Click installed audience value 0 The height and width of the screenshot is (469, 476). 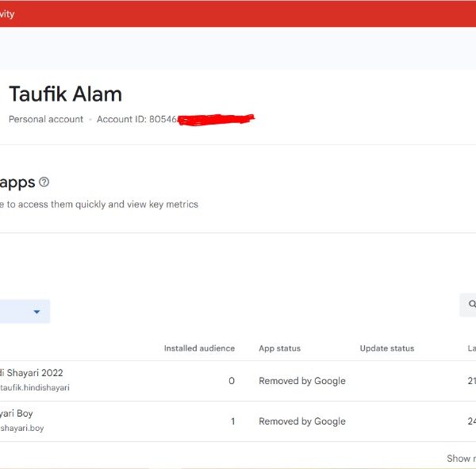(x=232, y=381)
